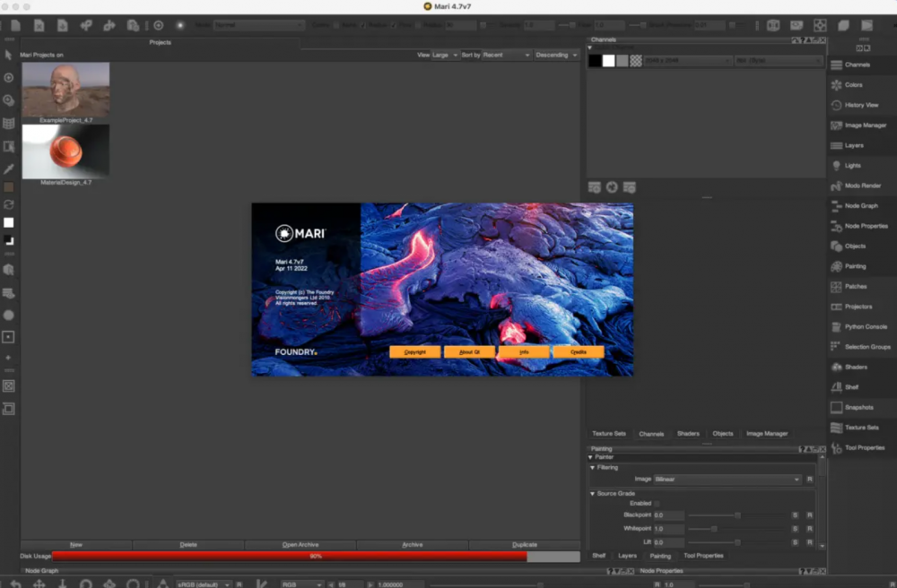This screenshot has height=588, width=897.
Task: Click the Archive button
Action: click(413, 545)
